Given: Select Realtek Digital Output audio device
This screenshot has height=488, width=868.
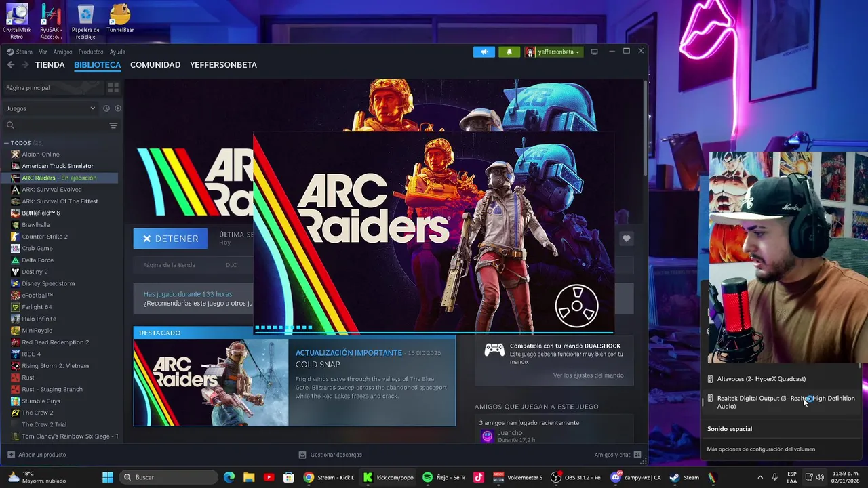Looking at the screenshot, I should 781,402.
